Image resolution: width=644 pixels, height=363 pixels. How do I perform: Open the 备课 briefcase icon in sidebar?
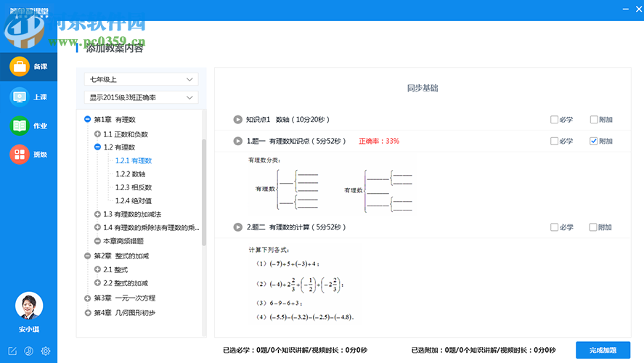coord(20,66)
